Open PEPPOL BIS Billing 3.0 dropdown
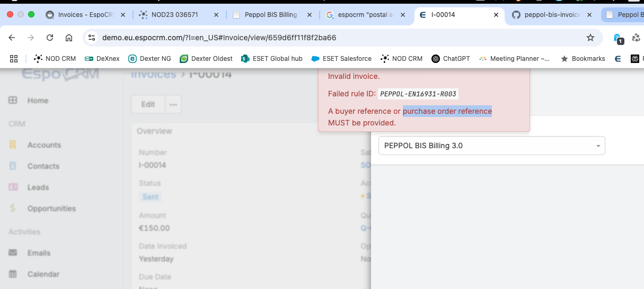Screen dimensions: 644x289 click(491, 146)
